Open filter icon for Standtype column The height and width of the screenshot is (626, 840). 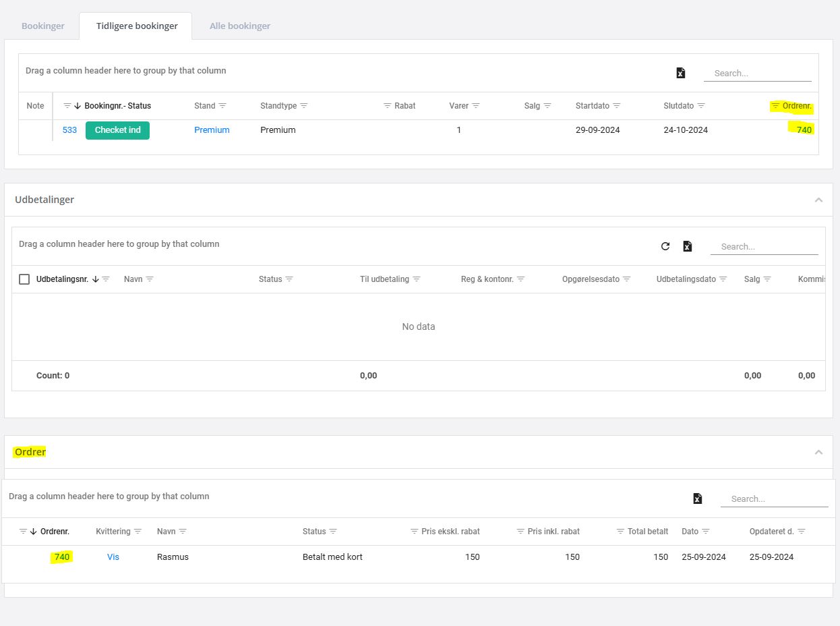coord(304,106)
